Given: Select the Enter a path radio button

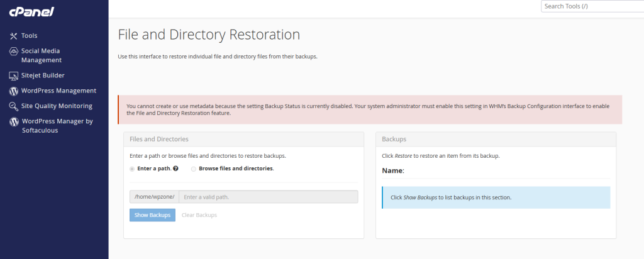Looking at the screenshot, I should (132, 168).
